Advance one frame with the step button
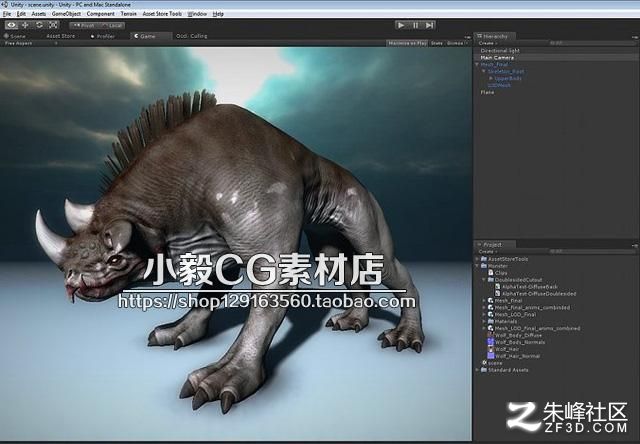Viewport: 640px width, 444px height. (x=429, y=25)
